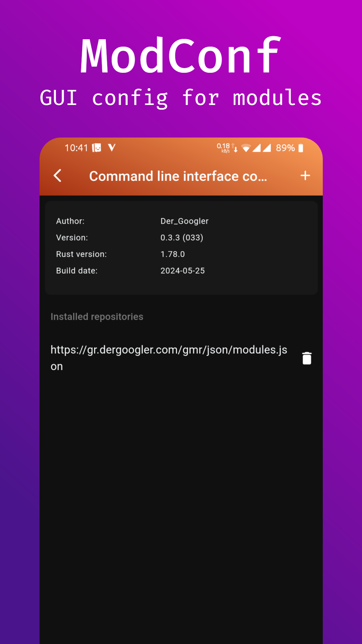Click the "GUI config for modules" subtitle
The image size is (362, 644).
tap(181, 98)
